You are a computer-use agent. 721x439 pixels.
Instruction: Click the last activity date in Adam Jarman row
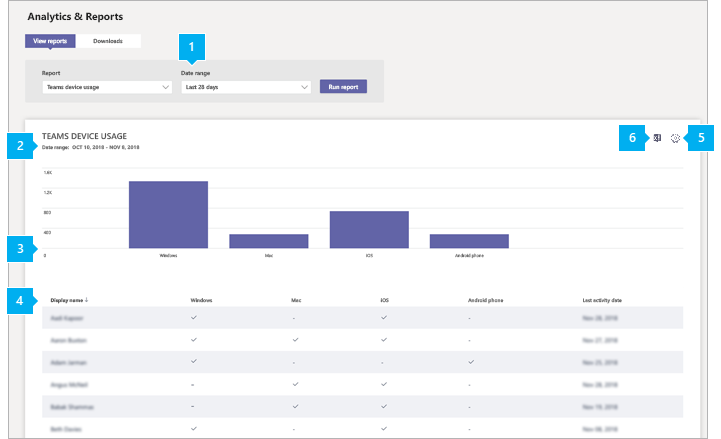coord(600,363)
